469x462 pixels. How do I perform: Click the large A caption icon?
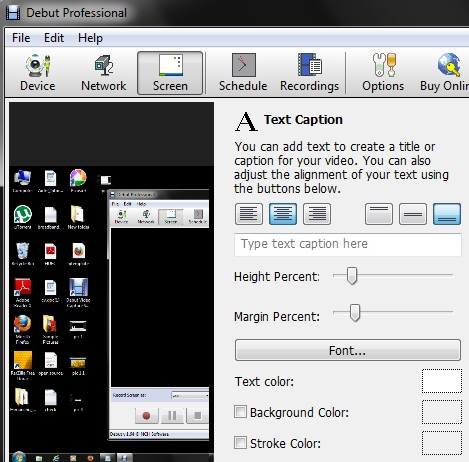pyautogui.click(x=246, y=122)
